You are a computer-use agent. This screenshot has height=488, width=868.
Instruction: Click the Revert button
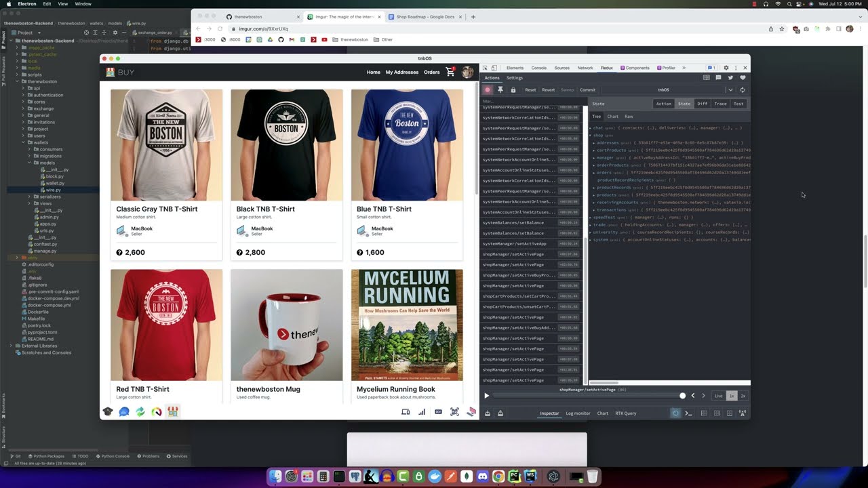[x=548, y=89]
